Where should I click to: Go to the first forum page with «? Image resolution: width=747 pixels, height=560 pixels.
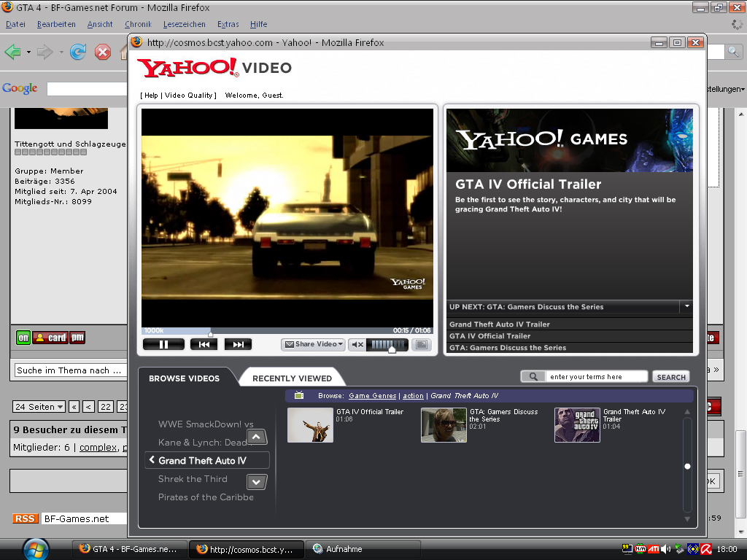[x=74, y=407]
